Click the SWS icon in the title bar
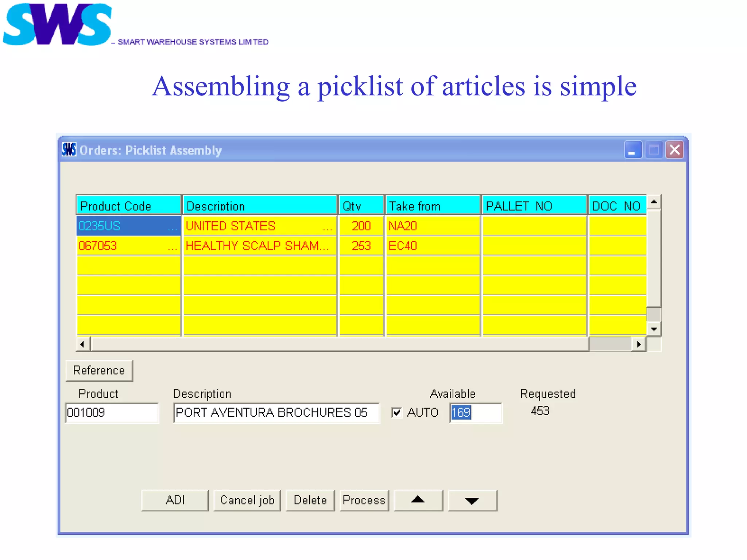 coord(69,149)
